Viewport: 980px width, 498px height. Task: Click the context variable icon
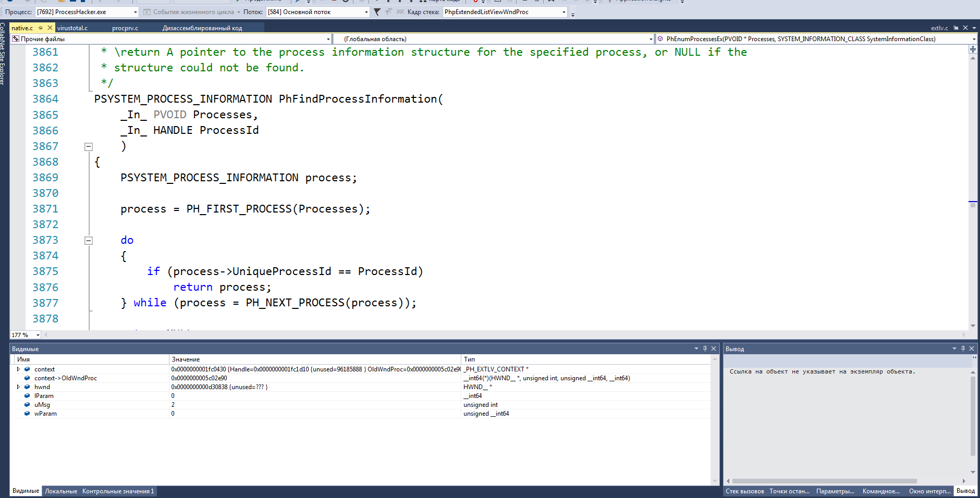pyautogui.click(x=27, y=369)
